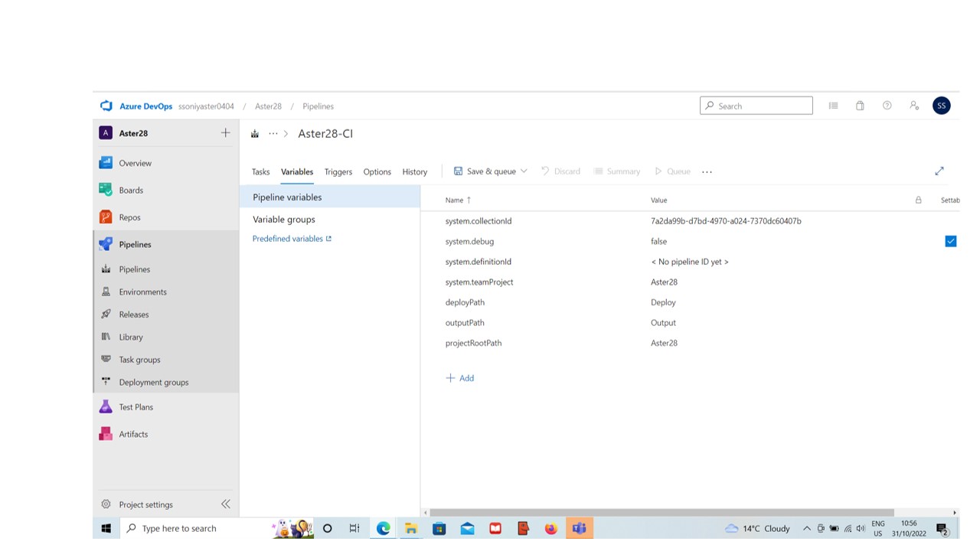This screenshot has width=980, height=551.
Task: Add new item with plus icon beside Aster28
Action: tap(225, 133)
